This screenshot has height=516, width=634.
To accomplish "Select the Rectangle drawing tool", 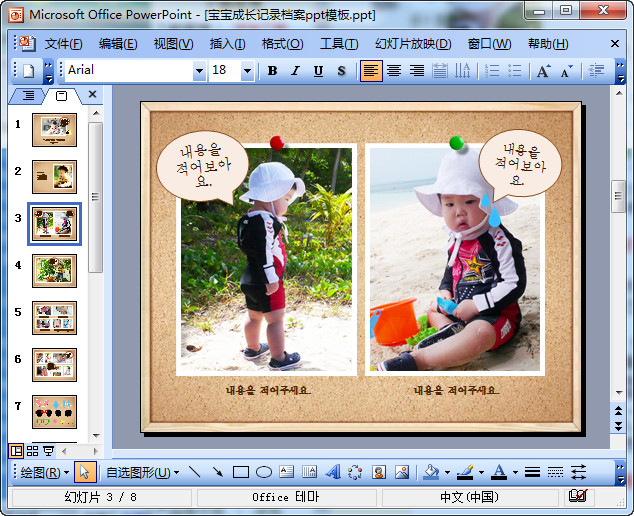I will point(241,472).
